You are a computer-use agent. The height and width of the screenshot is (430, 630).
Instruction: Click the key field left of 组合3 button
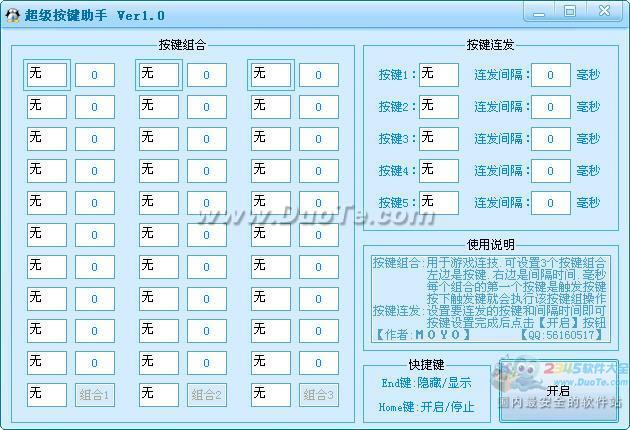point(271,395)
